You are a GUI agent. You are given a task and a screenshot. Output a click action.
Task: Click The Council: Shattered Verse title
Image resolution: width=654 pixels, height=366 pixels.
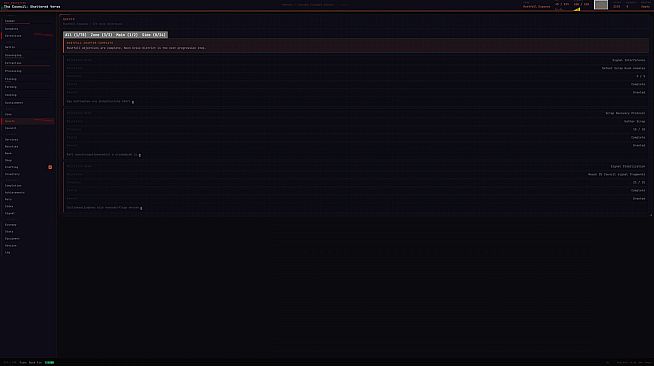click(32, 7)
